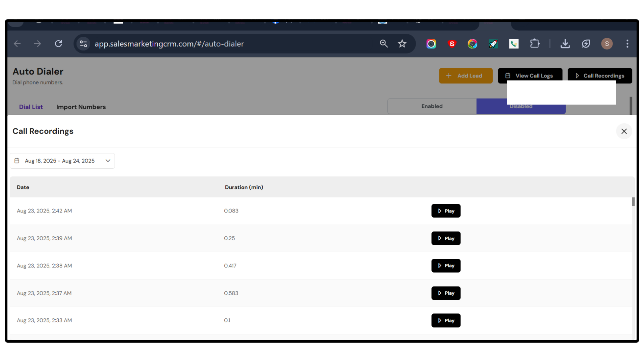Bookmark this page with the star icon

(x=402, y=44)
